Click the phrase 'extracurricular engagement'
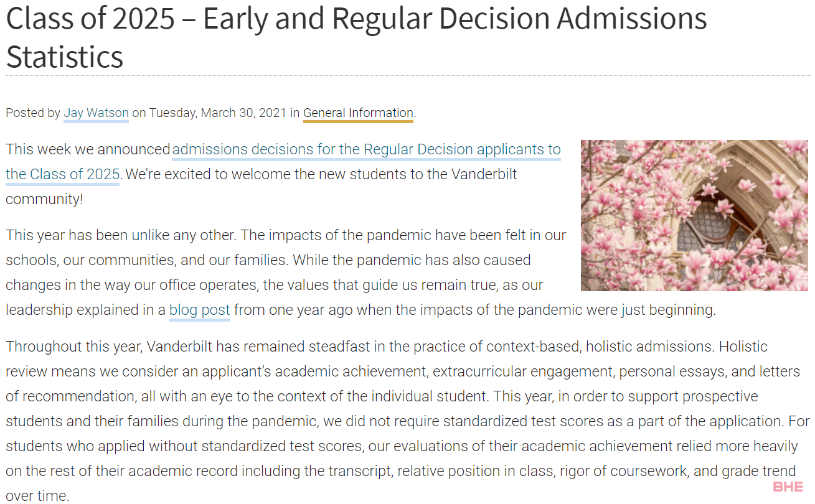The width and height of the screenshot is (815, 504). point(523,371)
